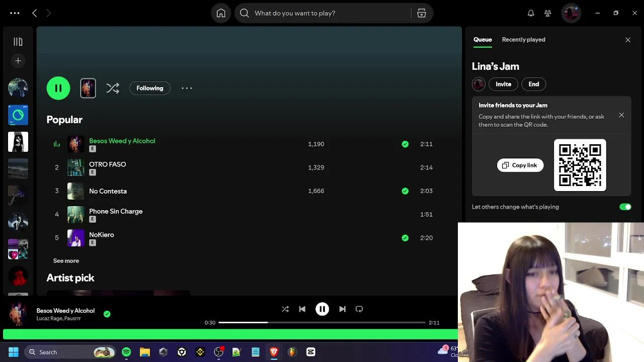This screenshot has height=362, width=644.
Task: Click the Following button
Action: (150, 88)
